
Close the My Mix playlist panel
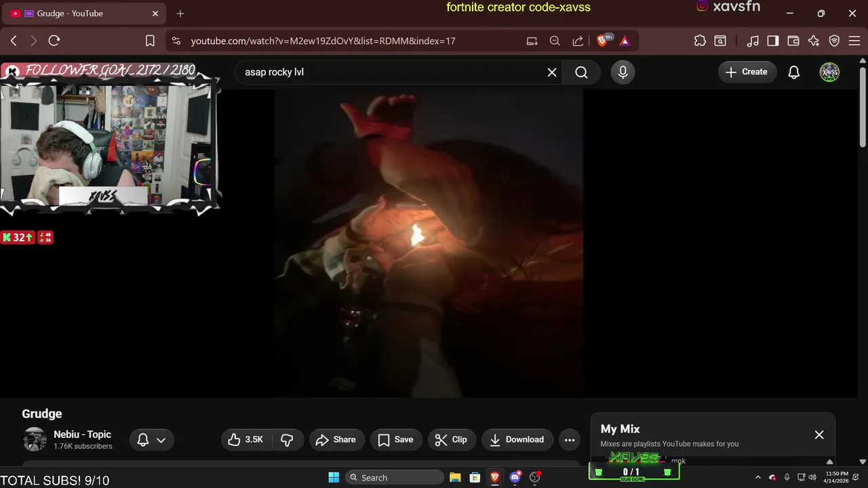[x=819, y=435]
